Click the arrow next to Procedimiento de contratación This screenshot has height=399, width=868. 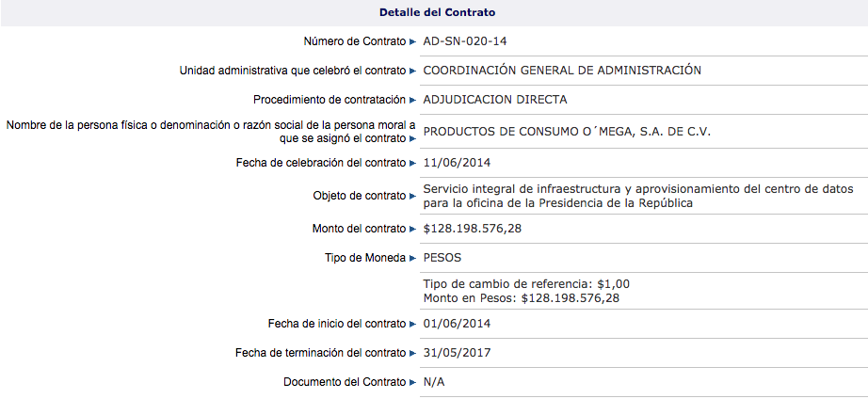412,100
